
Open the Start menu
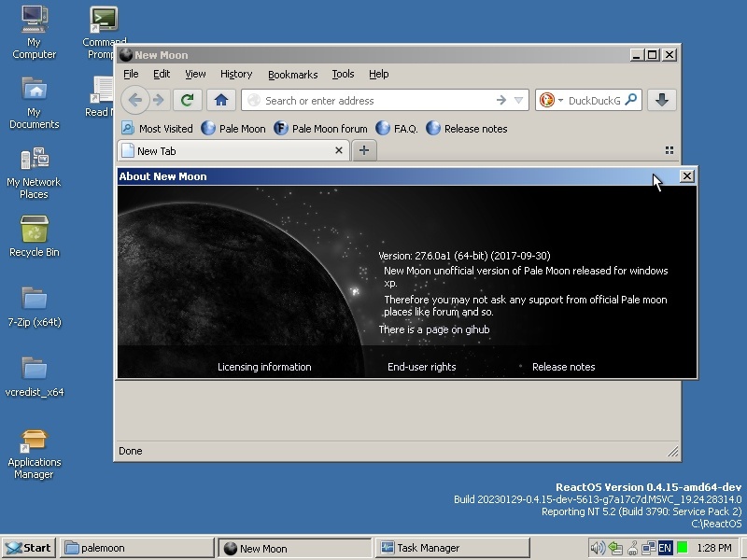pyautogui.click(x=29, y=548)
